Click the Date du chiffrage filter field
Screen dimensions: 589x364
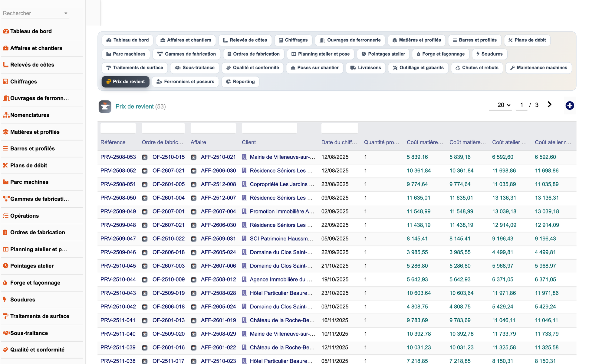(340, 128)
